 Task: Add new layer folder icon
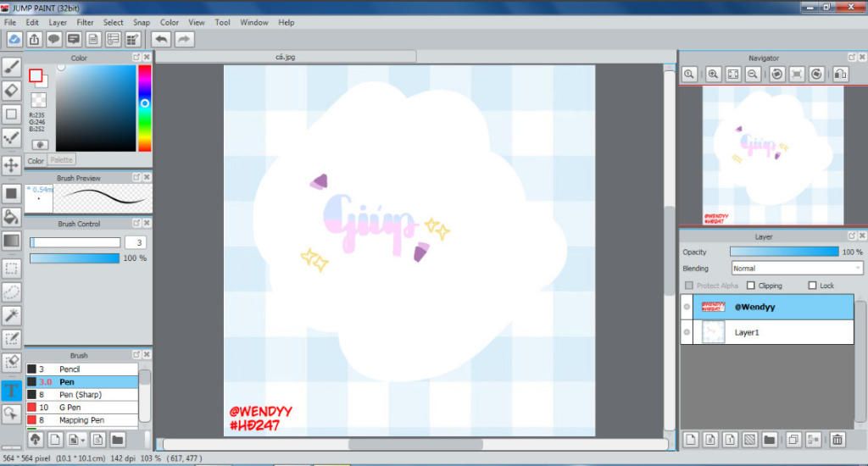click(x=769, y=440)
